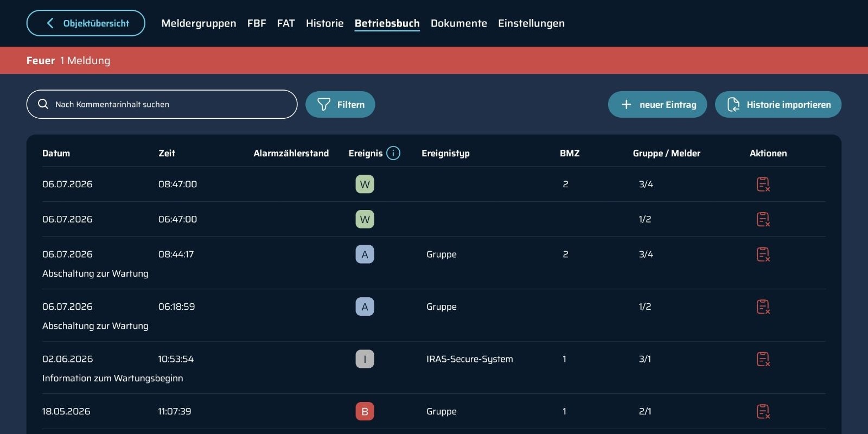Click the Nach Kommentarinhalt suchen search field
Image resolution: width=868 pixels, height=434 pixels.
(162, 104)
